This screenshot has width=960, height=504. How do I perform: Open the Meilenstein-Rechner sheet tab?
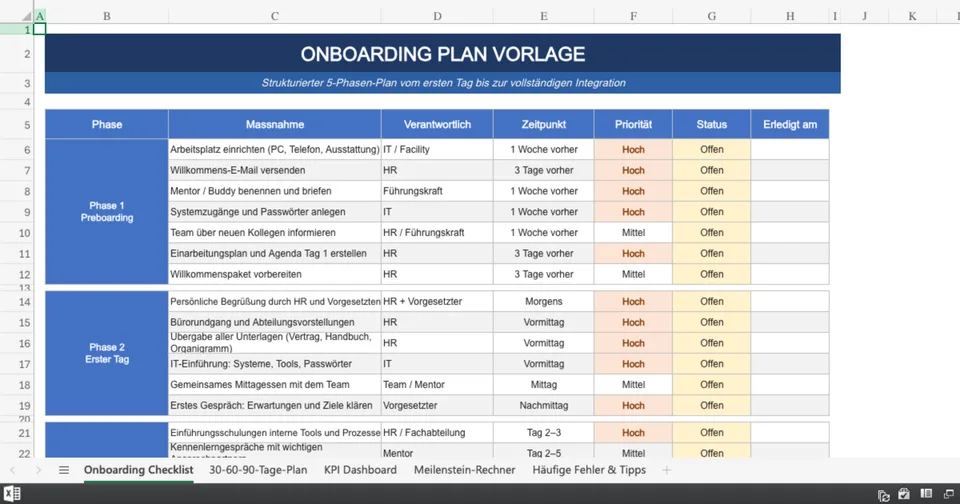point(465,470)
